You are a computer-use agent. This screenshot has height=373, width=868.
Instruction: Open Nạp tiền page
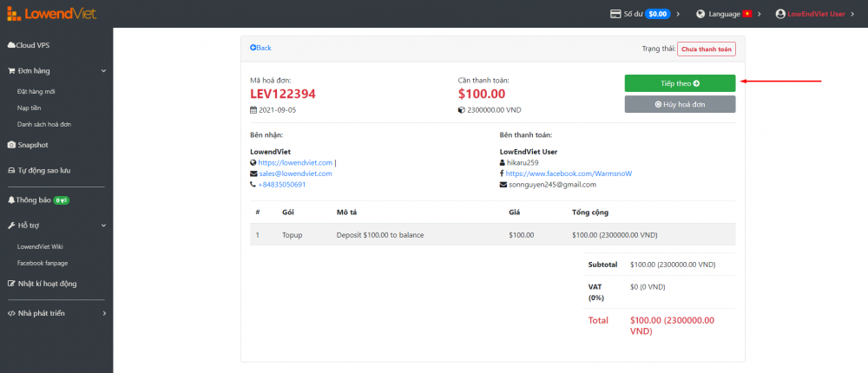29,108
